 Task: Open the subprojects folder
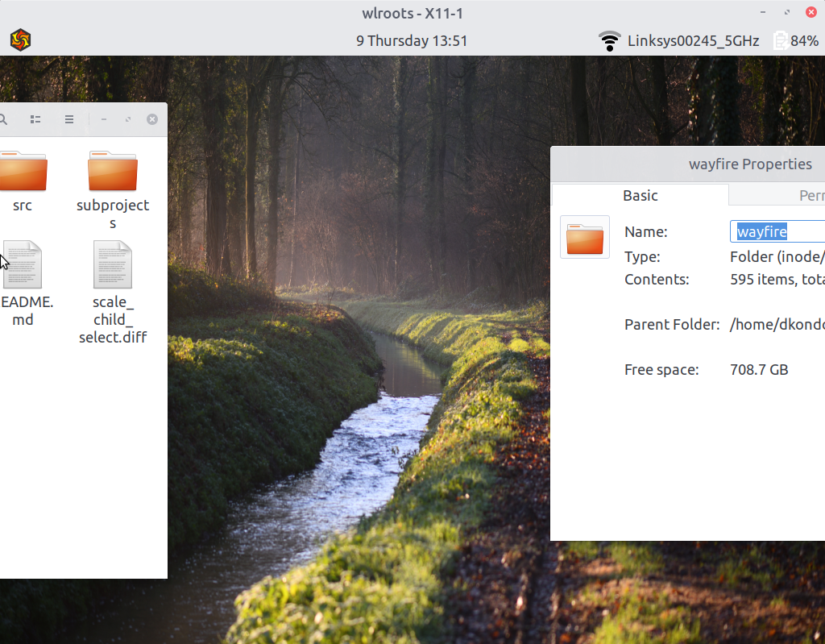(112, 170)
